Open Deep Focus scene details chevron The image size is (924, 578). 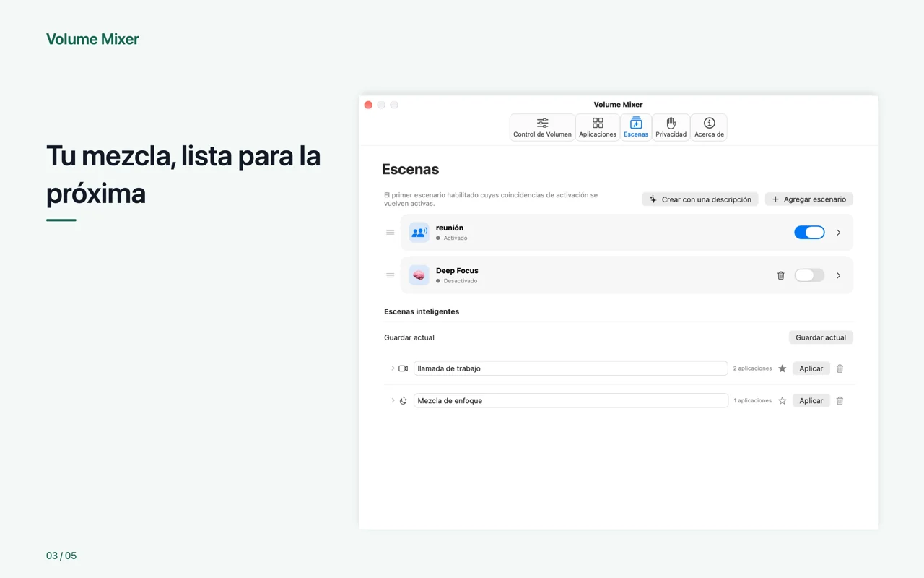point(838,275)
